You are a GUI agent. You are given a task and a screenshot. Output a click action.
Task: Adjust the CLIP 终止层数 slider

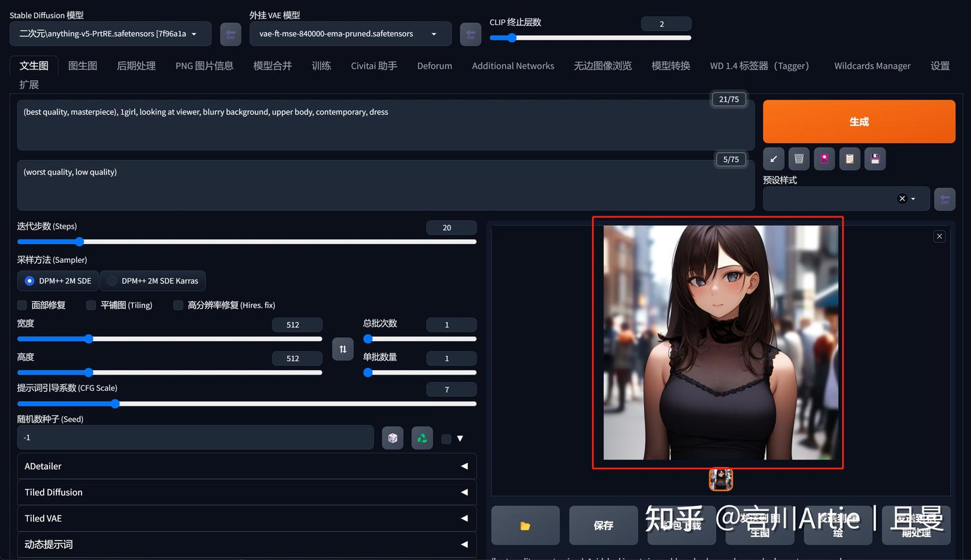coord(590,38)
